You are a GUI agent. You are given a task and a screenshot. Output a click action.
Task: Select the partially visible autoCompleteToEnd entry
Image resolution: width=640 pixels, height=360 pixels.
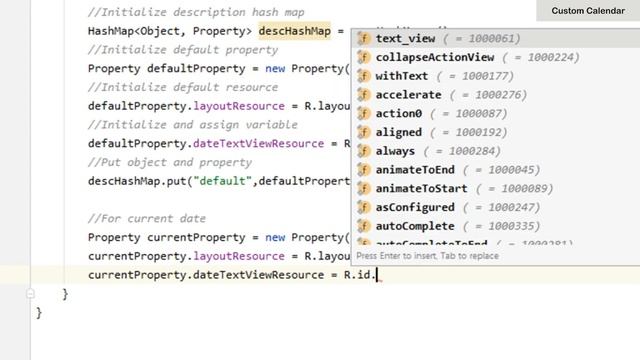(x=496, y=241)
